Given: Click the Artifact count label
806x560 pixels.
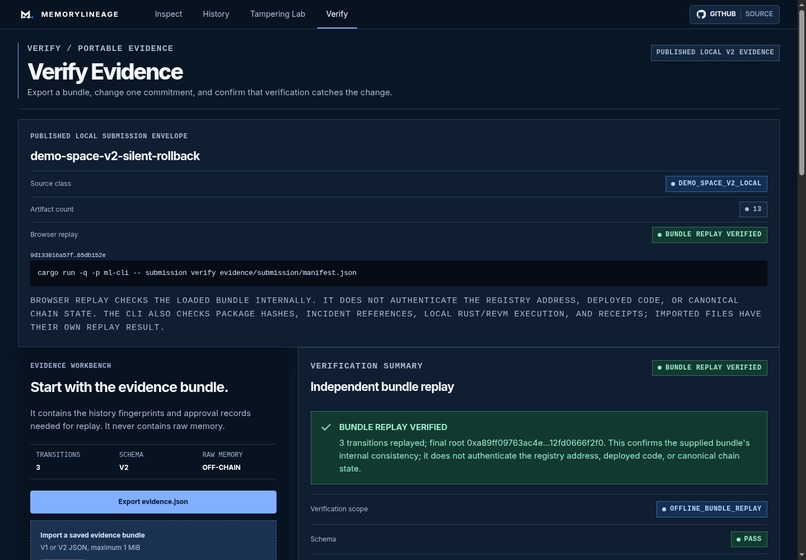Looking at the screenshot, I should point(51,209).
